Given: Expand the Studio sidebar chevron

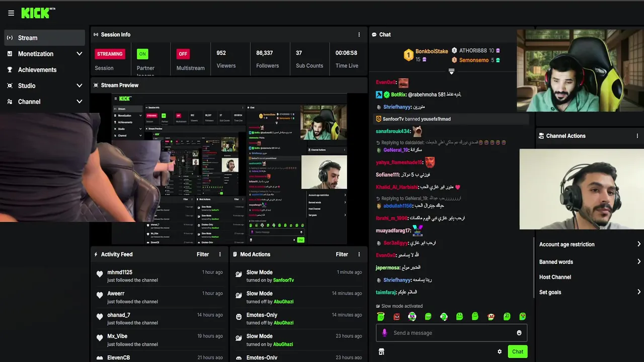Looking at the screenshot, I should 79,85.
